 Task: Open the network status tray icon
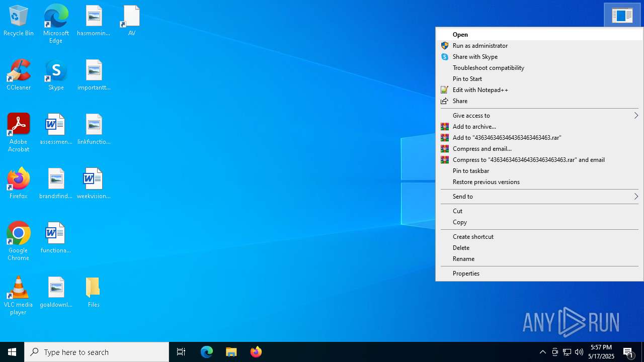567,352
